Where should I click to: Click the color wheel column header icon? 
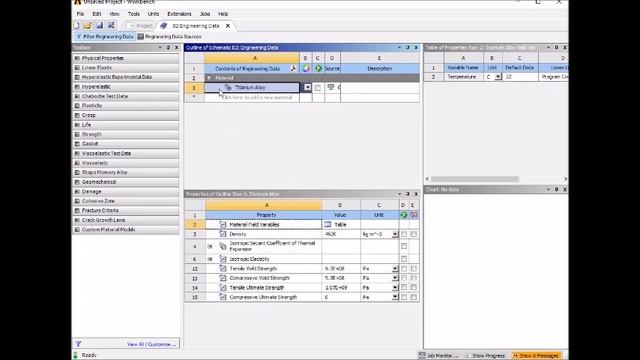click(306, 69)
